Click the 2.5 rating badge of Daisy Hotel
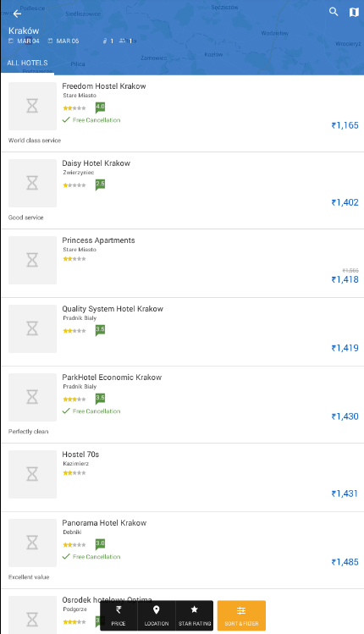 click(x=100, y=185)
